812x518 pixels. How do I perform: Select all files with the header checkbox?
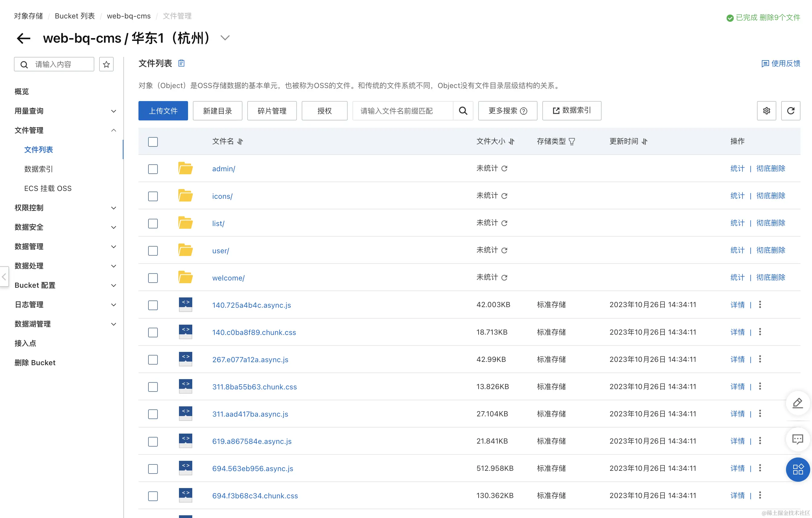tap(153, 142)
